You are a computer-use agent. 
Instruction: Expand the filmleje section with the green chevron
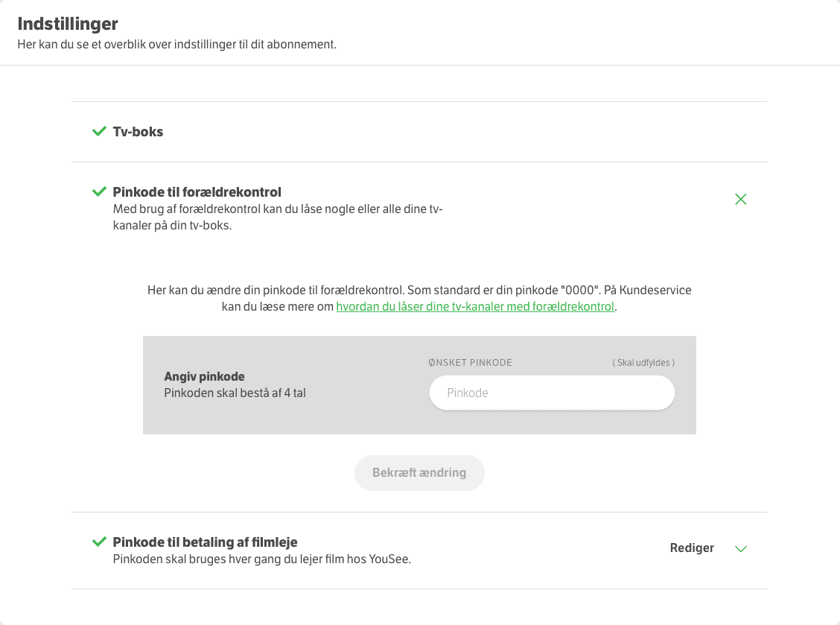click(740, 549)
